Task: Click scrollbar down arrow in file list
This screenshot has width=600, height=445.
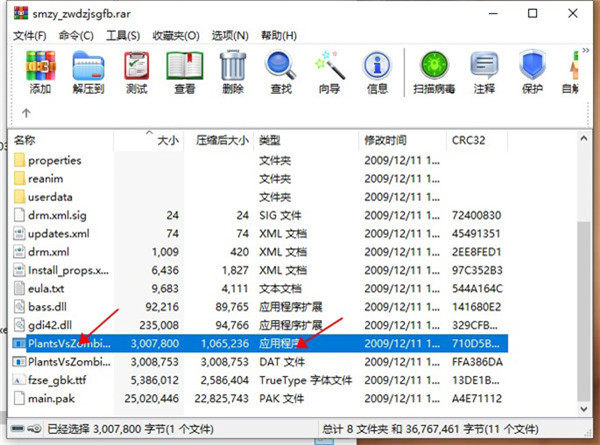Action: click(584, 409)
